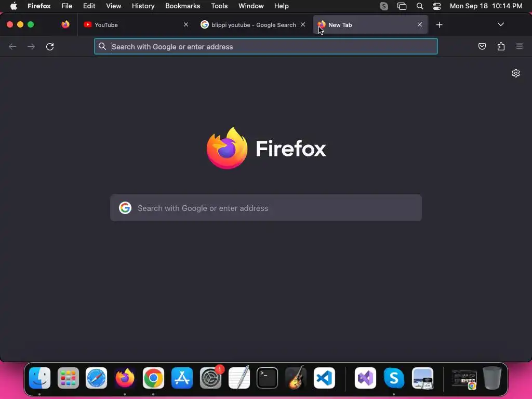Open the Edit menu
Screen dimensions: 532x399
tap(89, 6)
